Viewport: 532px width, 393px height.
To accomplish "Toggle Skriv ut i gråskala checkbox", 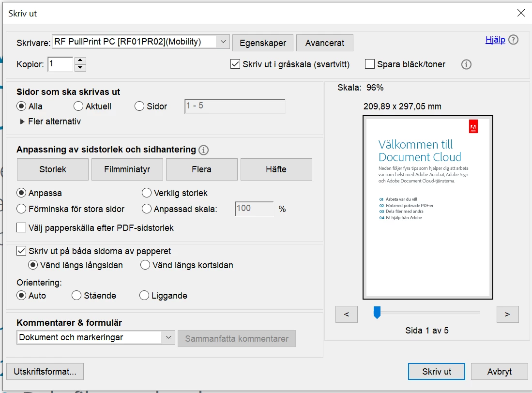I will tap(235, 64).
